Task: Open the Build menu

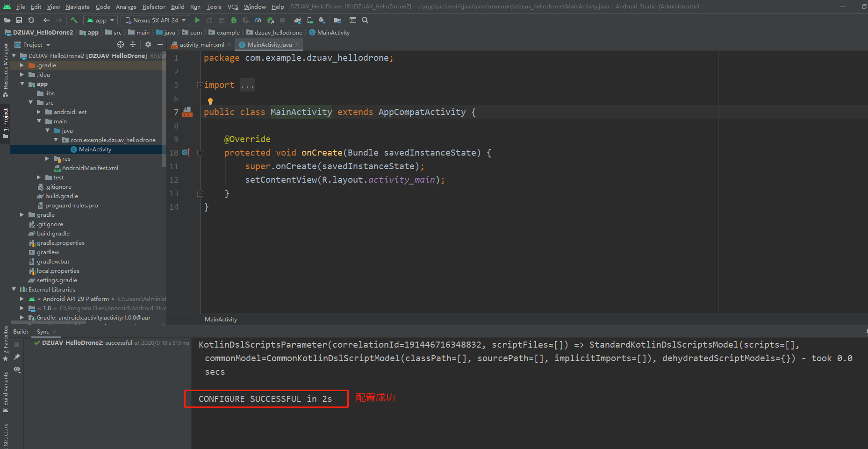Action: pyautogui.click(x=178, y=7)
